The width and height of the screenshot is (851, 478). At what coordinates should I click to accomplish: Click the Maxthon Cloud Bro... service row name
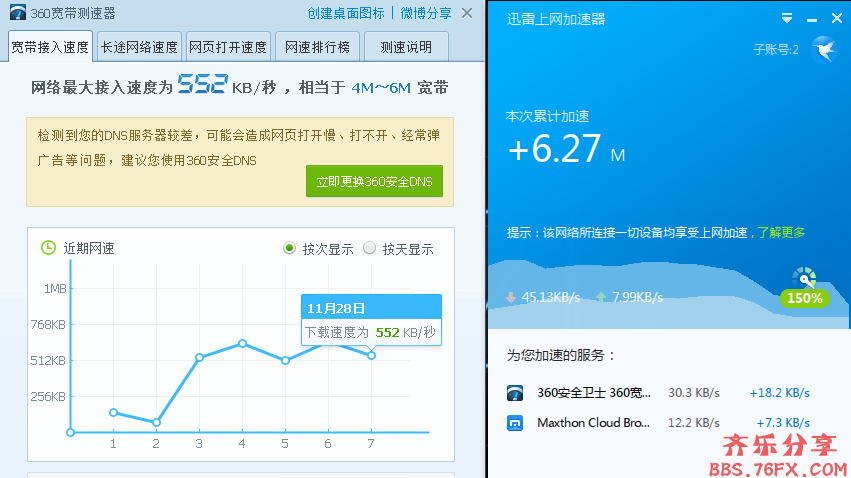click(x=593, y=423)
